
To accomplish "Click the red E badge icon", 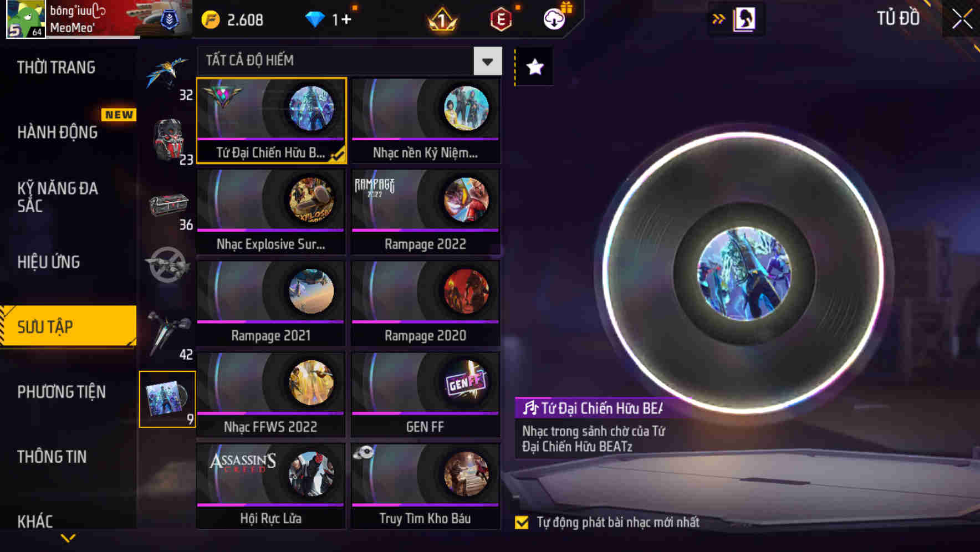I will pos(501,20).
